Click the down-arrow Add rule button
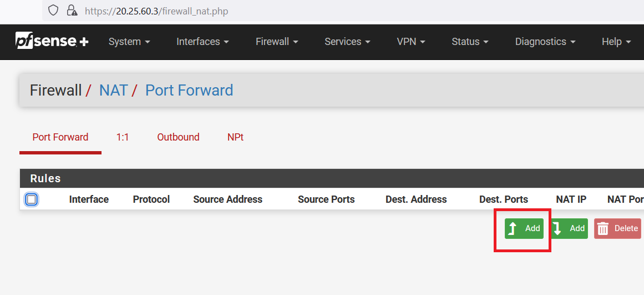 pos(570,228)
